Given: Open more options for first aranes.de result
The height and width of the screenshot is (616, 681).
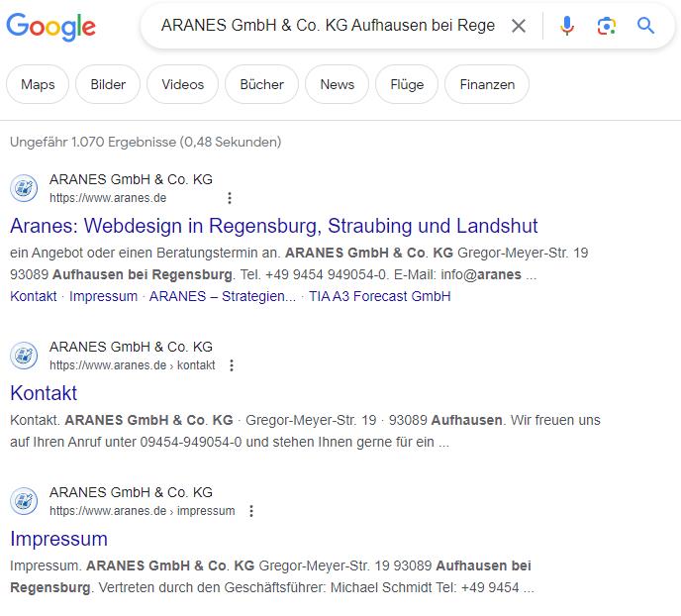Looking at the screenshot, I should coord(231,198).
